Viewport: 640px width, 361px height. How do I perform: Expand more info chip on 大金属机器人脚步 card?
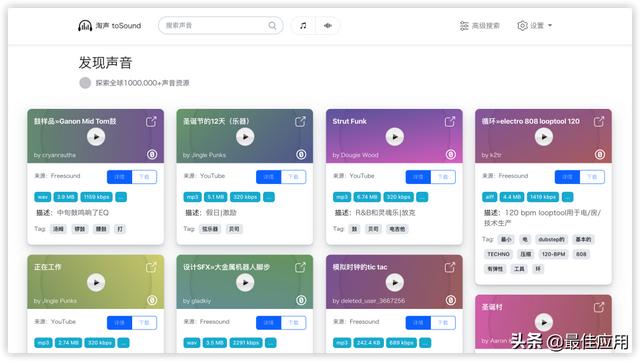point(270,343)
